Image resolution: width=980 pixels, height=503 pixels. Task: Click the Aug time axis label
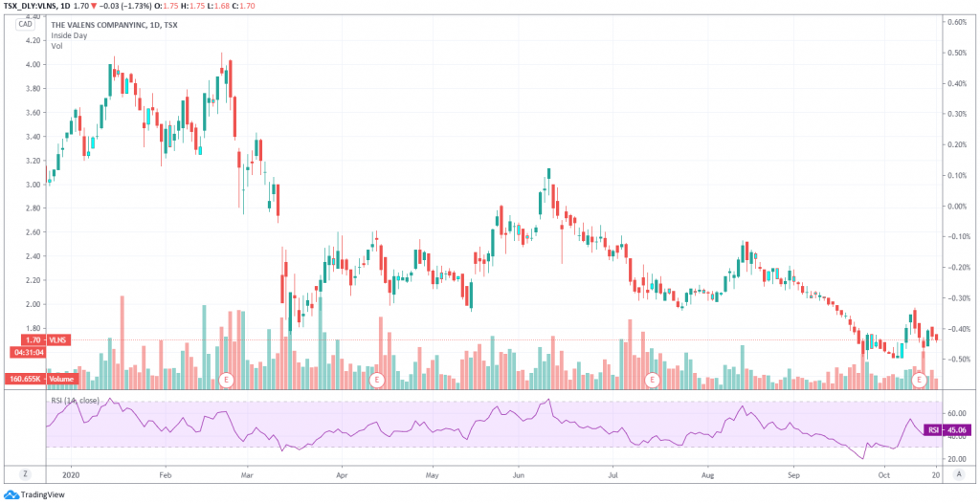point(707,474)
